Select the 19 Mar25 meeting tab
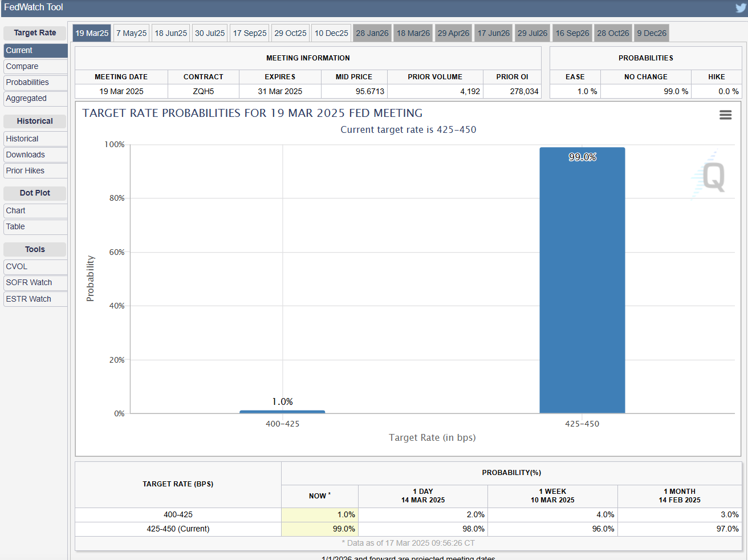Image resolution: width=748 pixels, height=560 pixels. coord(92,33)
